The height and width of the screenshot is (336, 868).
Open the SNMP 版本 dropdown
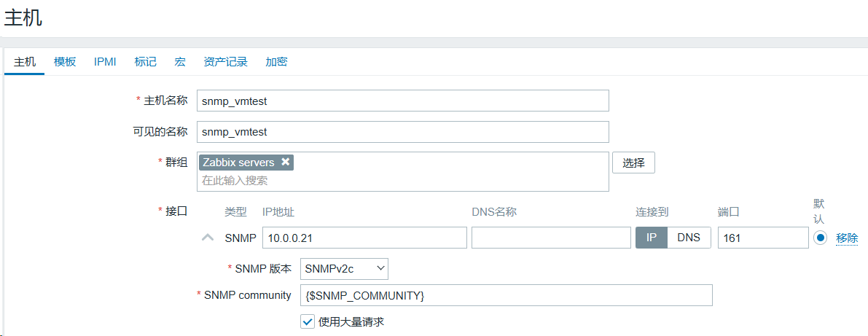tap(344, 269)
